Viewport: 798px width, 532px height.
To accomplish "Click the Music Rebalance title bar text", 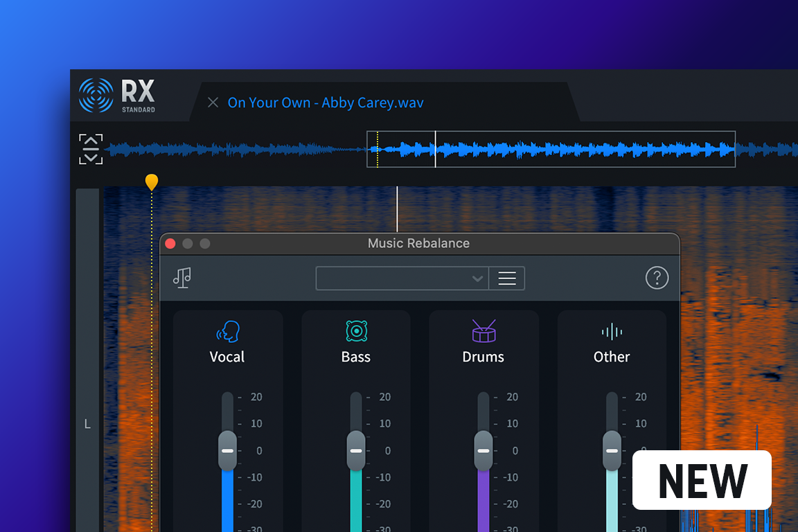I will click(419, 243).
